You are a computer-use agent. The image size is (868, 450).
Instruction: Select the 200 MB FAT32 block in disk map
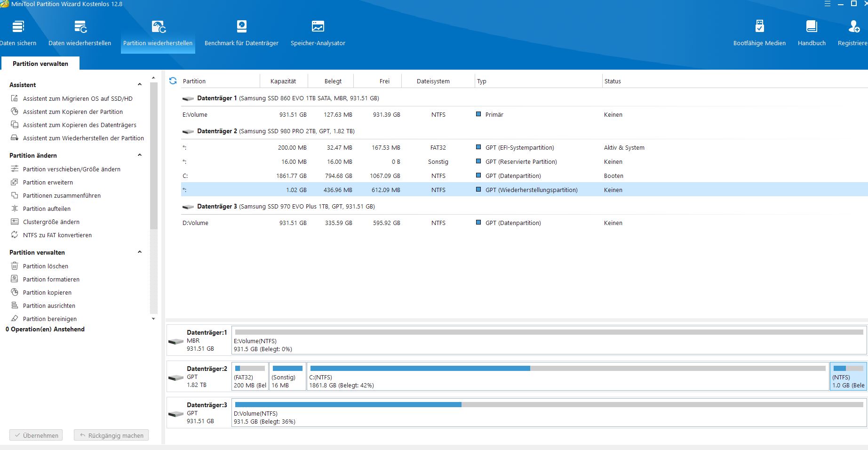coord(250,376)
